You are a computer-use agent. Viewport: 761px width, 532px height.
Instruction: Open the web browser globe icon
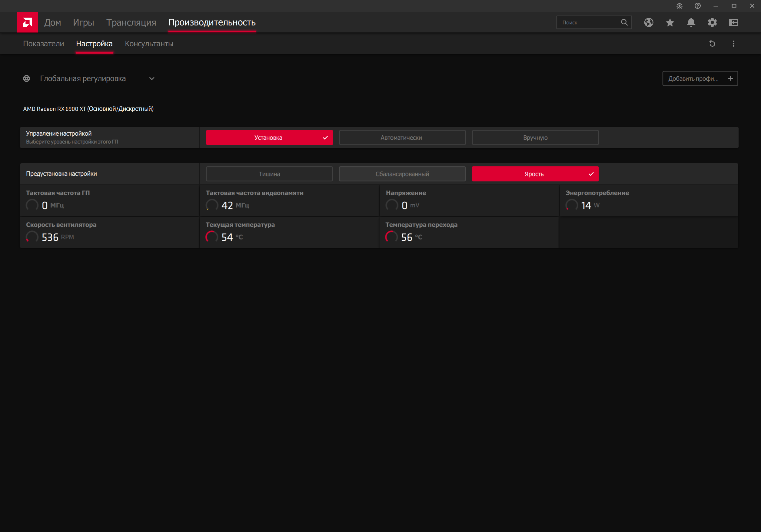pos(649,22)
